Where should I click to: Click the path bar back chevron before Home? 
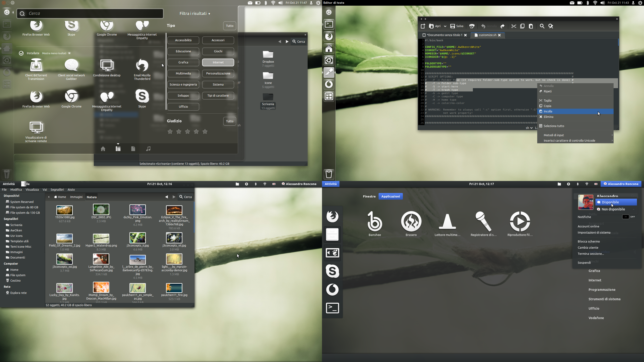click(49, 197)
